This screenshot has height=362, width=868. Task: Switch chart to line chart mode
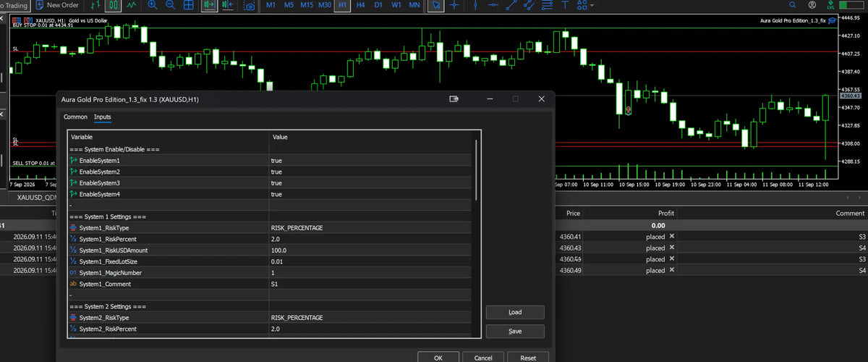click(x=131, y=5)
